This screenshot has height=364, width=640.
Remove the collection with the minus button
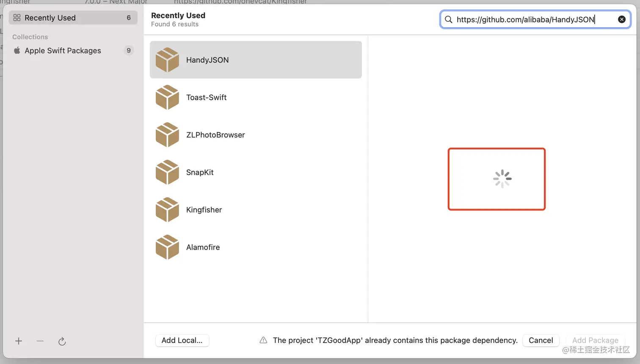40,341
